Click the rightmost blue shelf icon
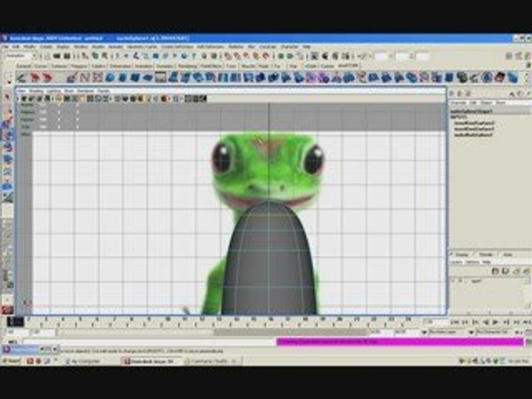The image size is (532, 399). pyautogui.click(x=513, y=78)
